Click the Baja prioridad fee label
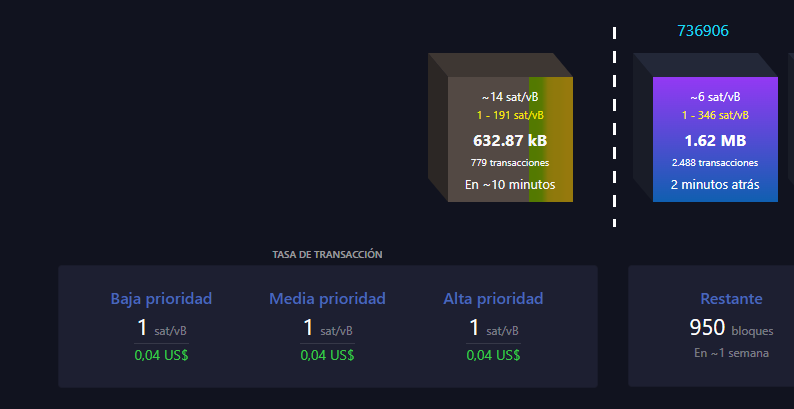 point(161,299)
